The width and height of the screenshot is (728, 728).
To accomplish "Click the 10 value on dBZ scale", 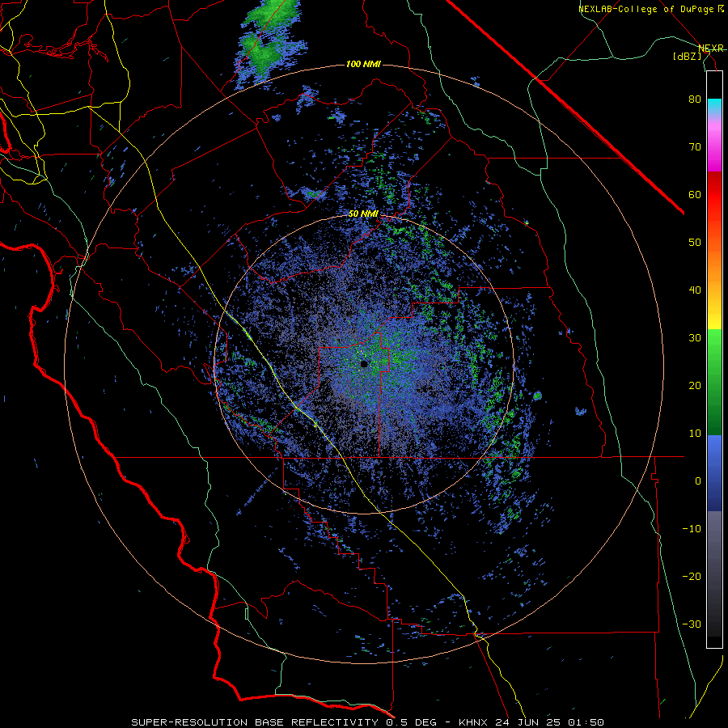I will 695,434.
